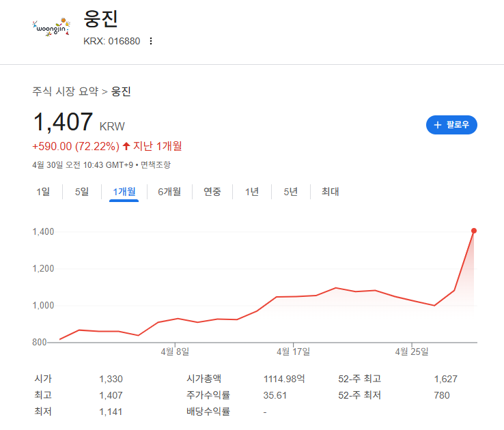Click the KRX: 016880 ticker text
This screenshot has width=504, height=430.
111,41
